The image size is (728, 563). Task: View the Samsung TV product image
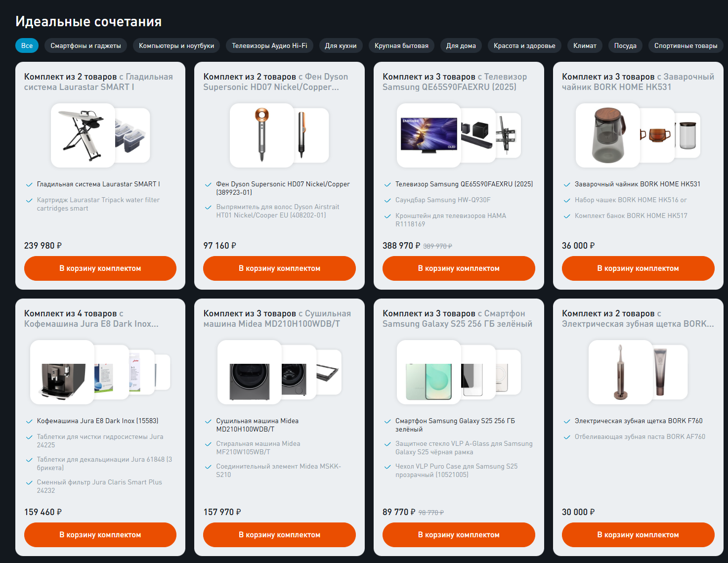point(429,135)
